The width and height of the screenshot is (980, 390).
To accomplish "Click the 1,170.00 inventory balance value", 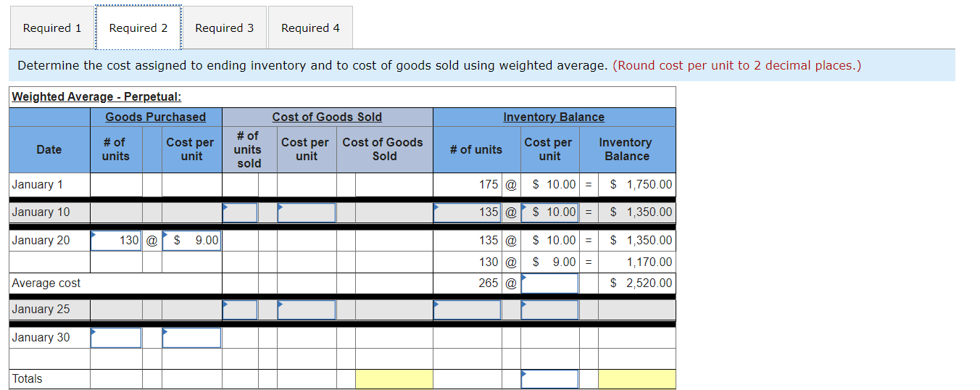I will pyautogui.click(x=649, y=262).
